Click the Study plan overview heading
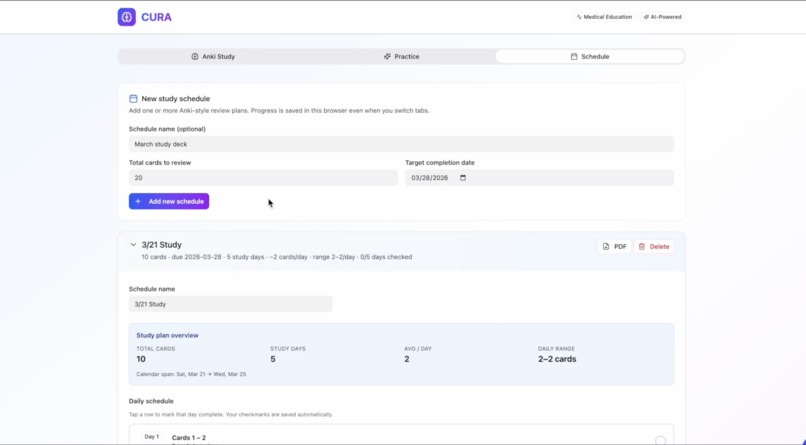This screenshot has height=445, width=806. tap(167, 336)
